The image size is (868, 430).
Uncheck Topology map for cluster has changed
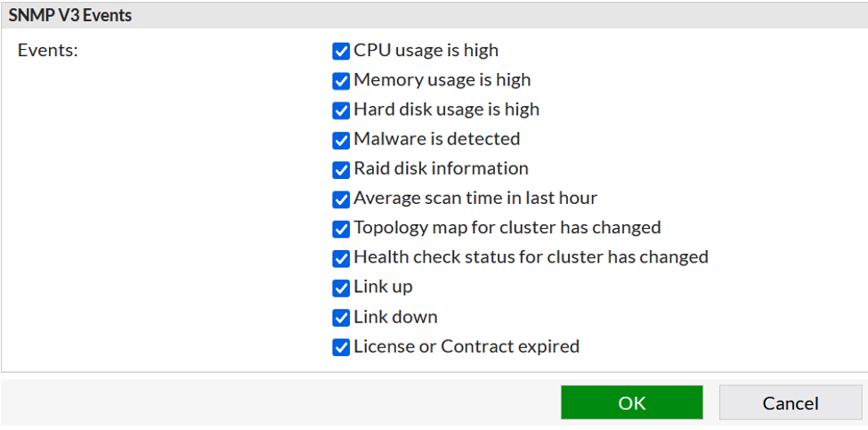click(341, 229)
